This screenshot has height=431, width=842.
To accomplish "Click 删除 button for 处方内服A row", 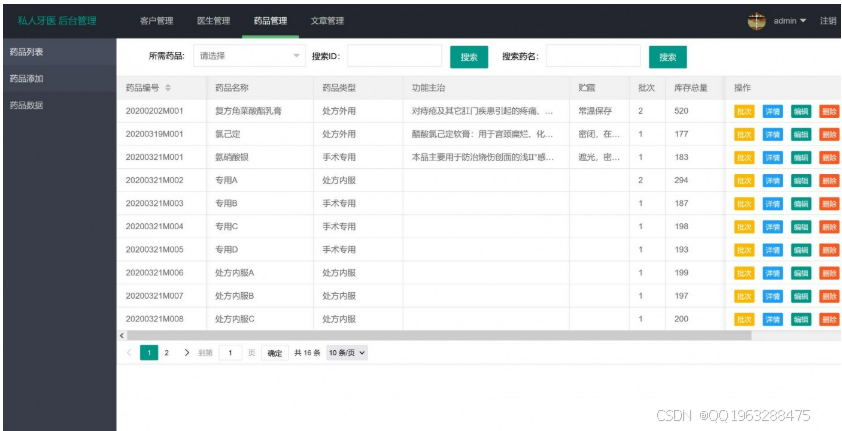I will click(x=829, y=273).
